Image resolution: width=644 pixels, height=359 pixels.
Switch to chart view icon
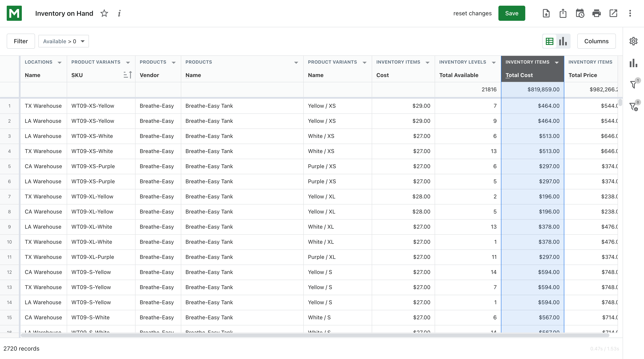563,41
